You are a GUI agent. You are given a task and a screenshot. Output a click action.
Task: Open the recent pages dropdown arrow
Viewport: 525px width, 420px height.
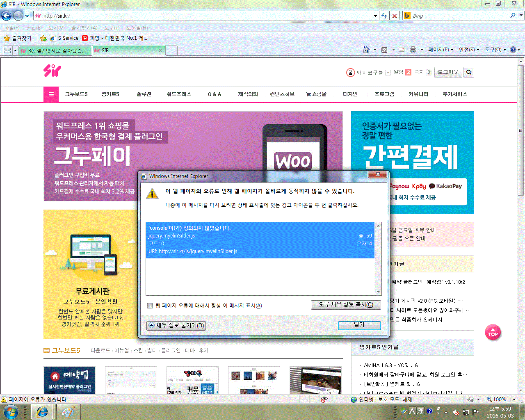pos(27,16)
